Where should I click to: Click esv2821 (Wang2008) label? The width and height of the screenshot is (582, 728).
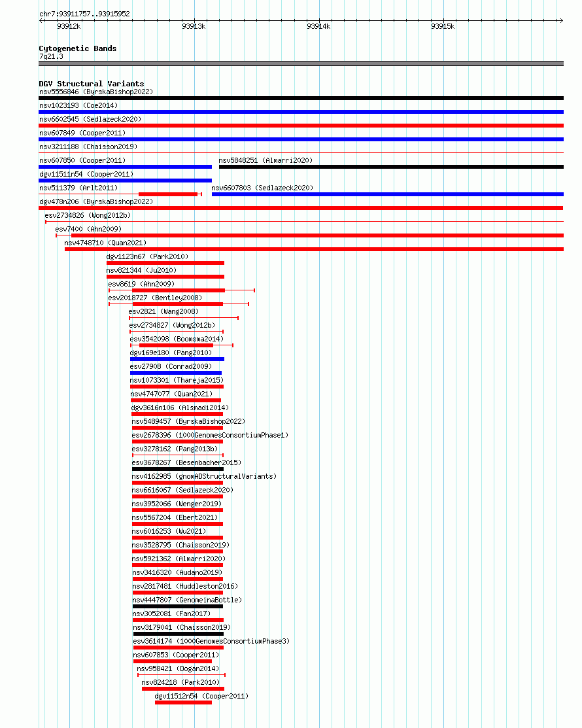coord(163,311)
